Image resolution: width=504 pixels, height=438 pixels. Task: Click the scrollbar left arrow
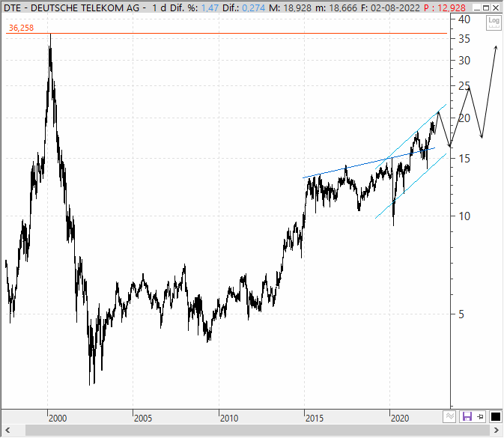7,430
